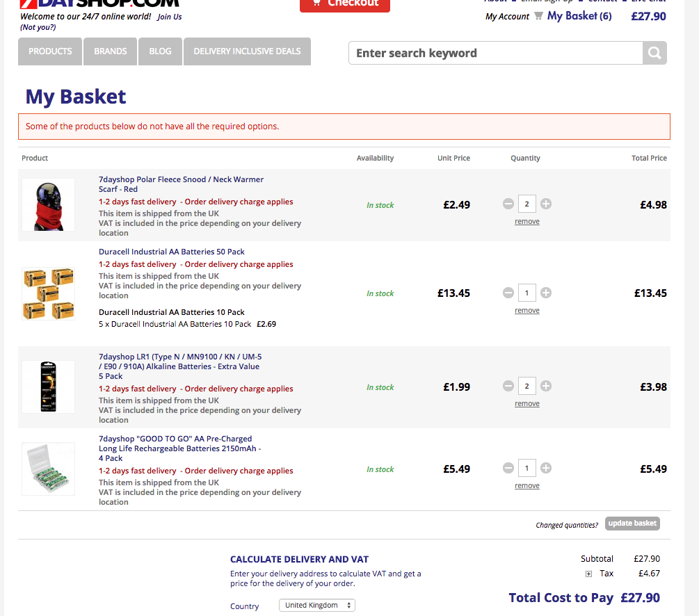Decrease quantity of Polar Fleece Snood

(508, 204)
